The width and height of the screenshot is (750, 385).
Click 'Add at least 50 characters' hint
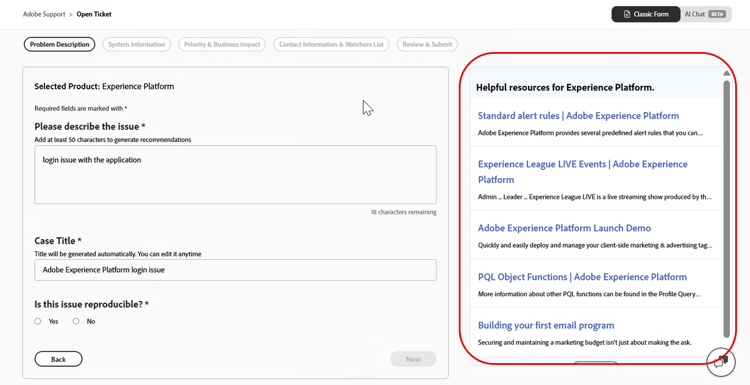click(113, 140)
